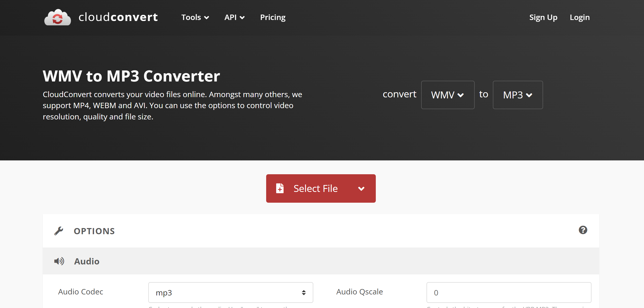Open the help question mark icon
Screen dimensions: 644x308
tap(583, 230)
